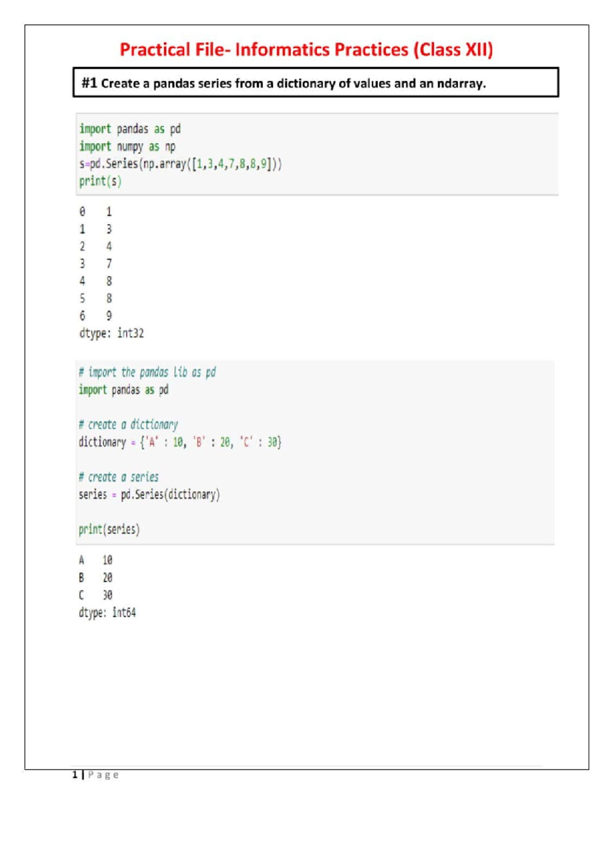Click the '# create a series' comment
The width and height of the screenshot is (613, 868).
pos(119,477)
